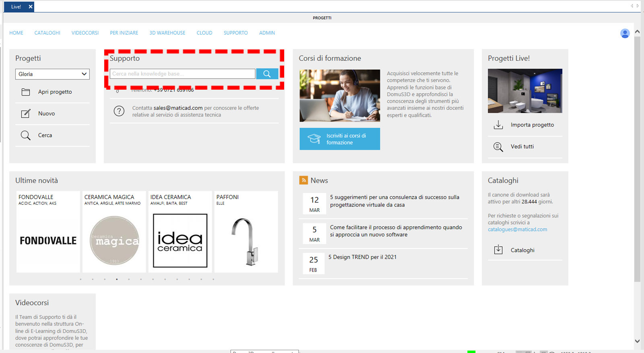Open the 3D WAREHOUSE menu
The height and width of the screenshot is (353, 644).
pos(167,33)
